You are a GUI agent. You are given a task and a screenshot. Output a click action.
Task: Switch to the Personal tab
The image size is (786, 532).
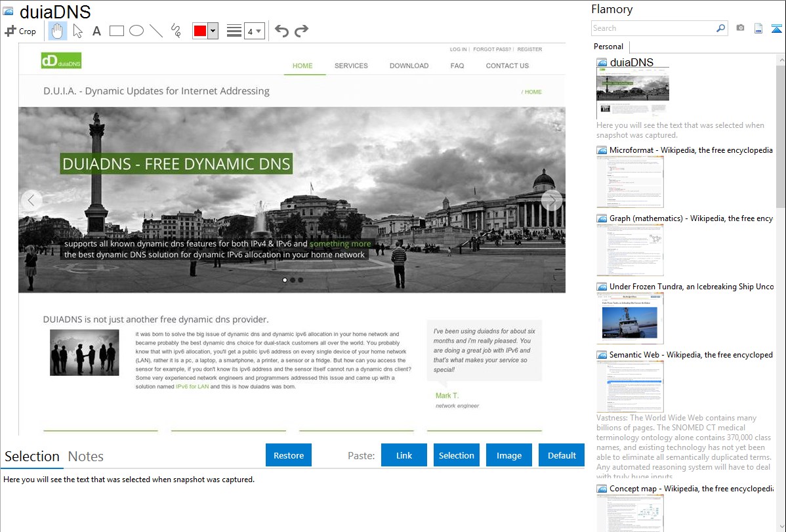coord(609,46)
